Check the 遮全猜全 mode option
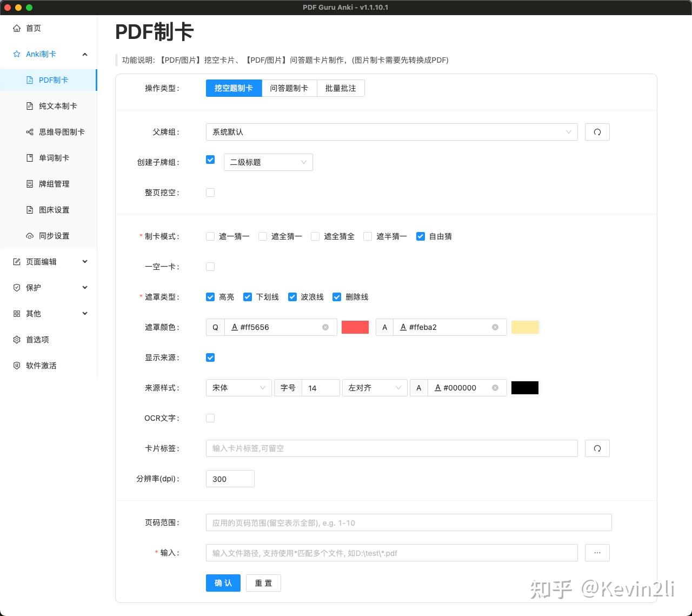This screenshot has height=616, width=692. pyautogui.click(x=315, y=236)
